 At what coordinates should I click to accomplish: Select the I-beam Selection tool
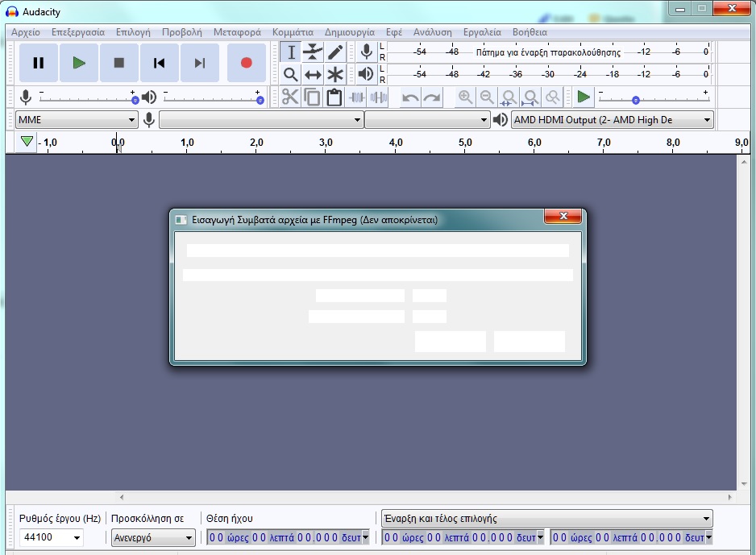pyautogui.click(x=291, y=52)
